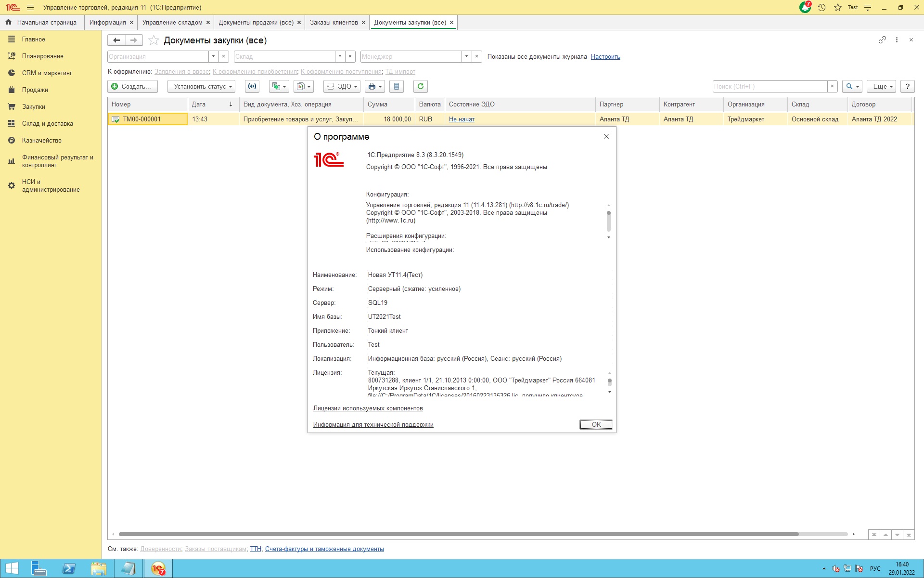
Task: Open Лицензии используемых компонентов link
Action: 368,408
